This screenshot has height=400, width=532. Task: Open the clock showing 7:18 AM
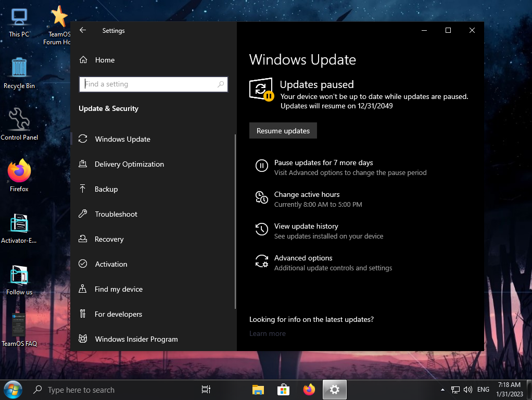pyautogui.click(x=509, y=390)
